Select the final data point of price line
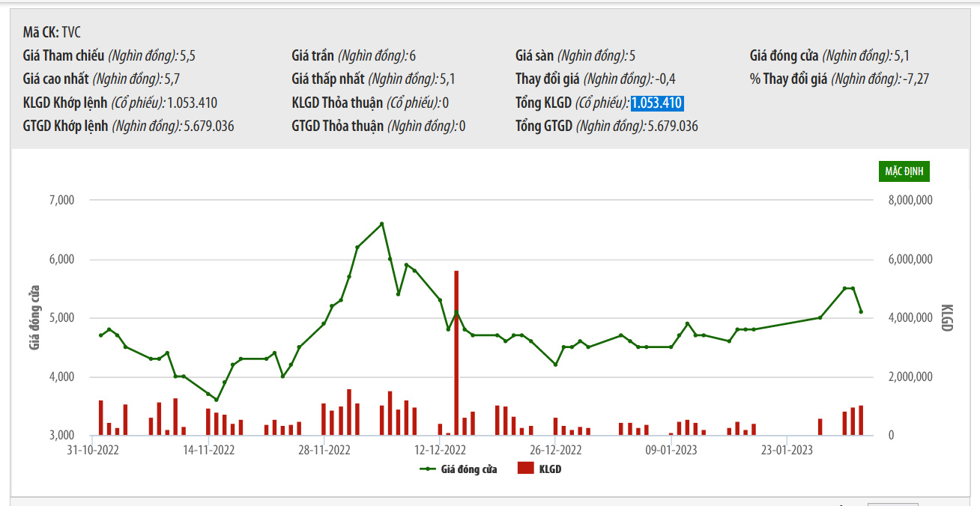980x506 pixels. pos(861,311)
